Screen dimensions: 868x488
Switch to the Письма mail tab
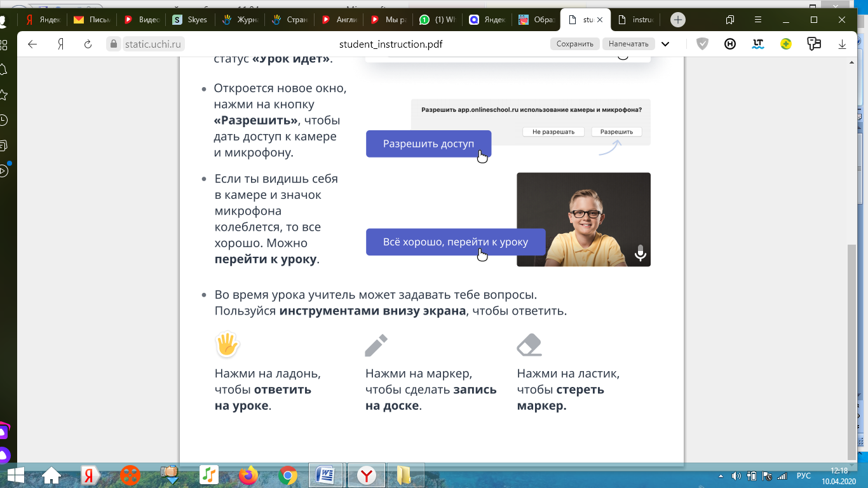click(x=92, y=20)
